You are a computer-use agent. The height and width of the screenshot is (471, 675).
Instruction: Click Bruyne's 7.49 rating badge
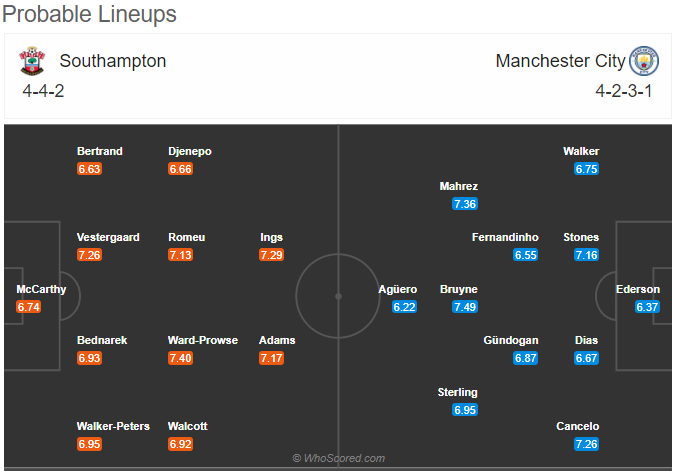(465, 307)
